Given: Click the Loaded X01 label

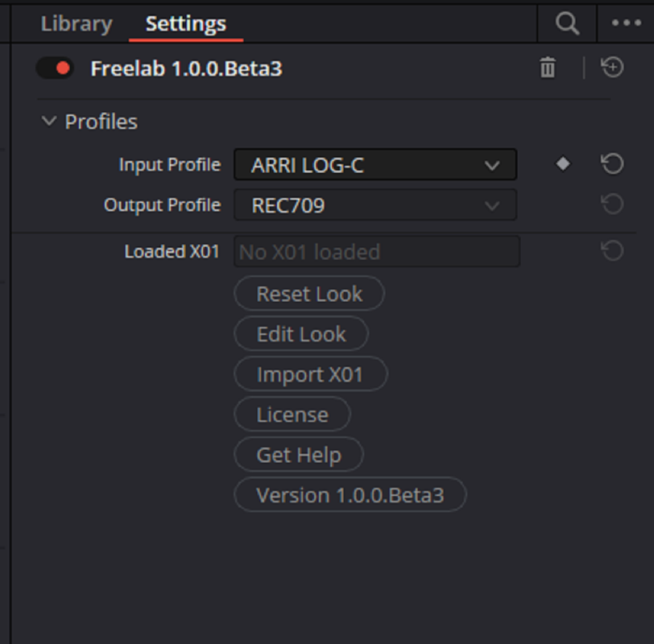Looking at the screenshot, I should (172, 251).
